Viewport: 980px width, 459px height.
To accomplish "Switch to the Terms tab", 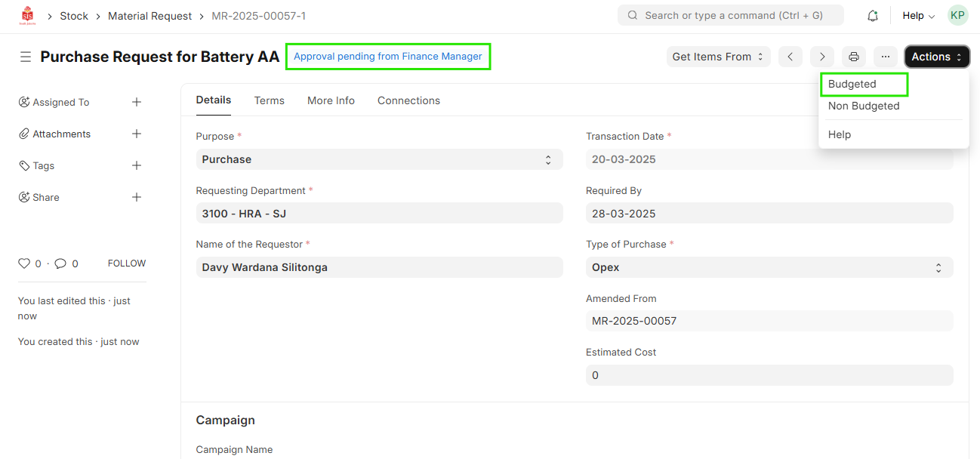I will click(269, 100).
